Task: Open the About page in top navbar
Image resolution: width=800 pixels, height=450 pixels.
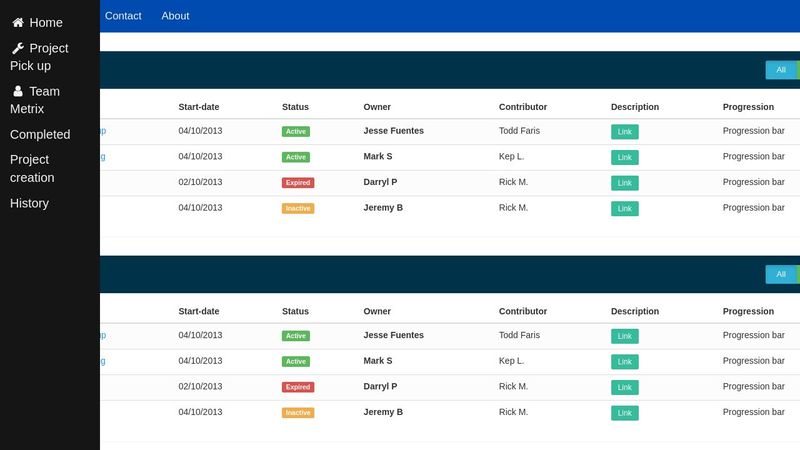Action: (x=175, y=16)
